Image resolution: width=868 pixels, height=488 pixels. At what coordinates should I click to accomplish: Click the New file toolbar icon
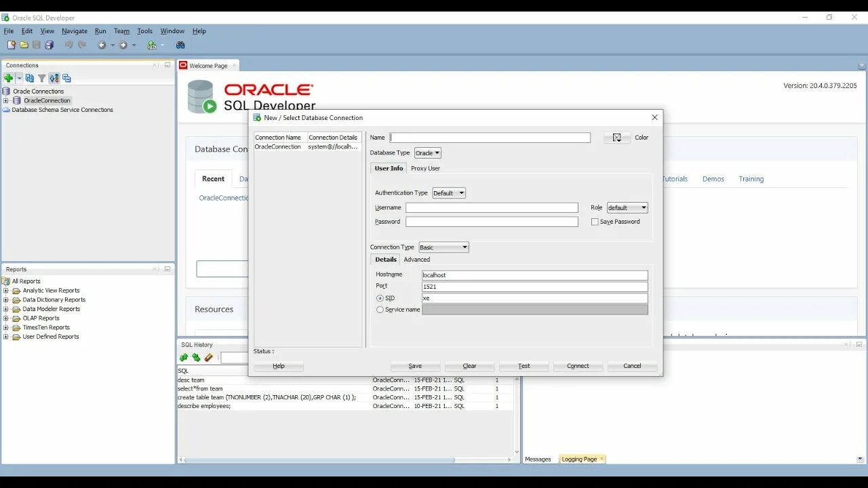11,45
